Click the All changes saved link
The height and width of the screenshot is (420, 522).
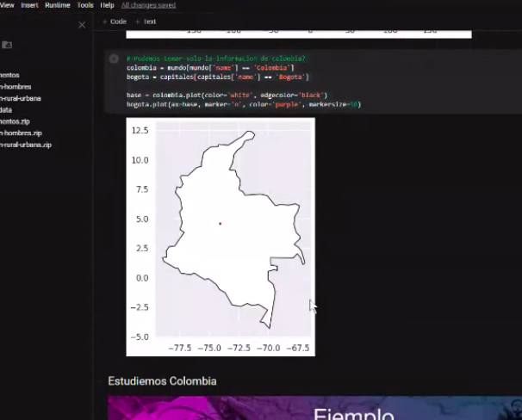(x=148, y=5)
